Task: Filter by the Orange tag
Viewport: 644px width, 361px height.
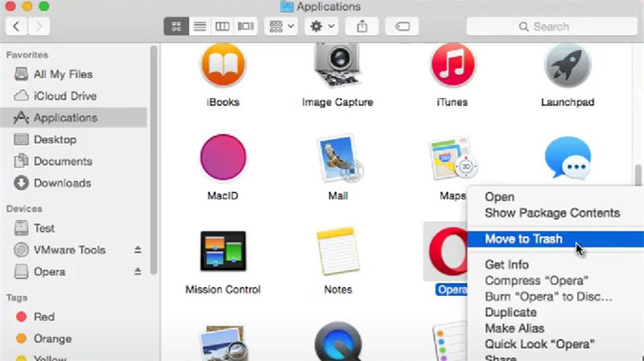Action: point(74,338)
